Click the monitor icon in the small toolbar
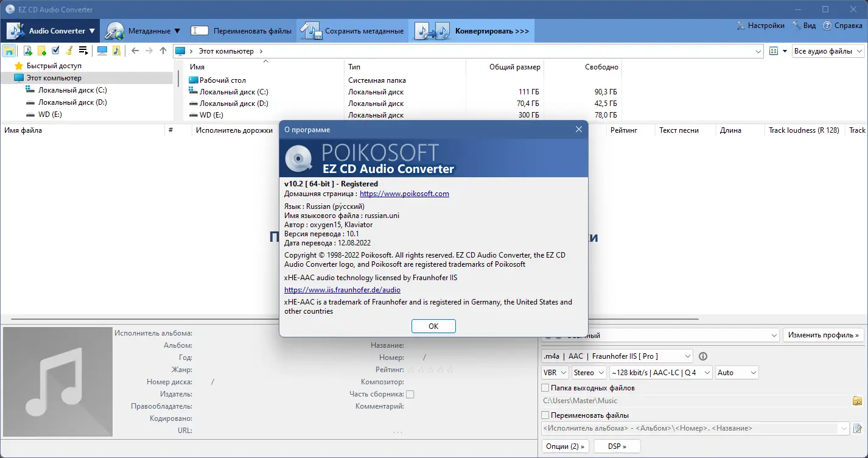 [102, 51]
